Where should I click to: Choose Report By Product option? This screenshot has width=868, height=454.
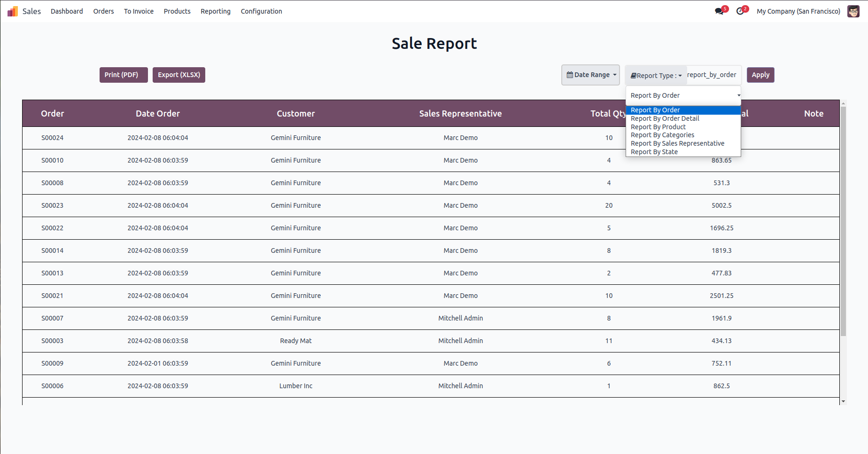point(658,127)
